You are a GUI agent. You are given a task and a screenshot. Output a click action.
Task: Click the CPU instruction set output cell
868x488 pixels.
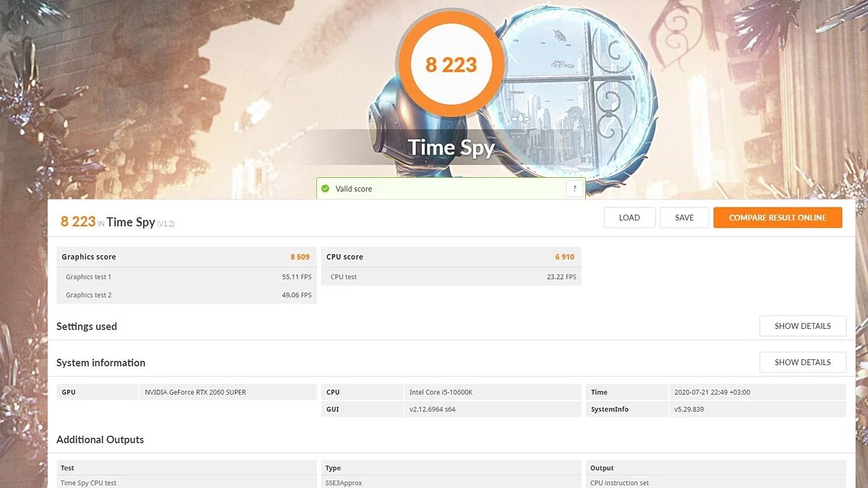[716, 483]
